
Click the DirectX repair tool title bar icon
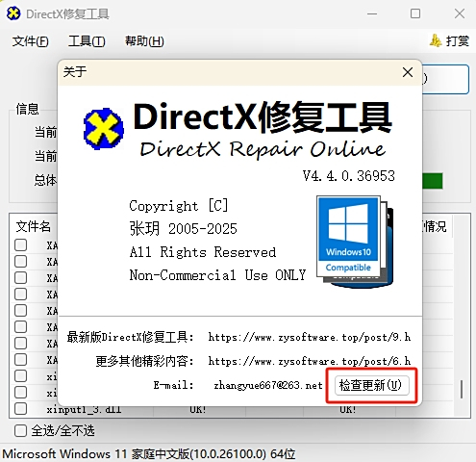tap(13, 13)
